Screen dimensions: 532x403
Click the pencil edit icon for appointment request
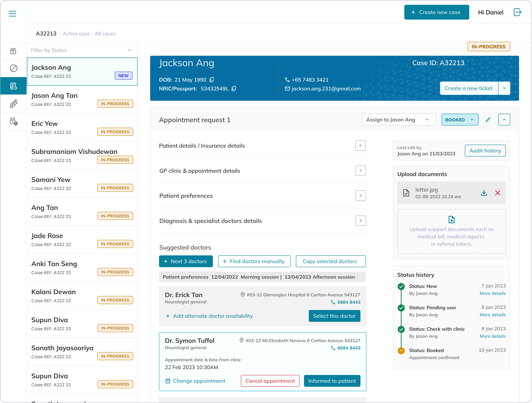pos(488,120)
